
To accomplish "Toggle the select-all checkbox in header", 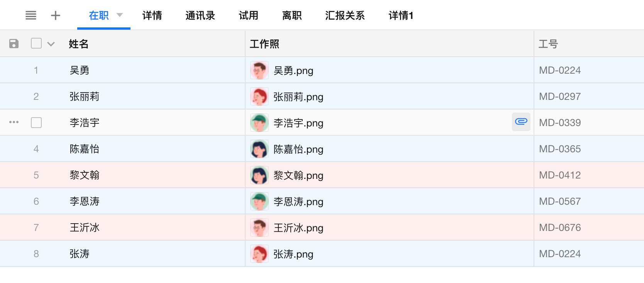I will [x=36, y=43].
